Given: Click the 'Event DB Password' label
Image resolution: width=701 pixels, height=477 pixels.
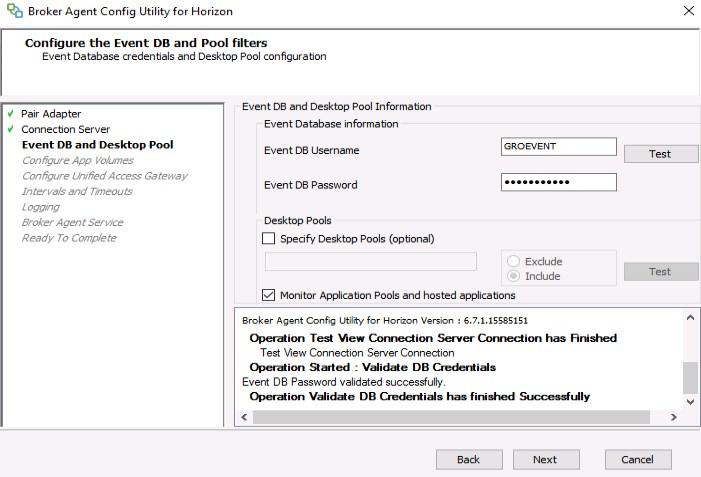Looking at the screenshot, I should pos(311,185).
